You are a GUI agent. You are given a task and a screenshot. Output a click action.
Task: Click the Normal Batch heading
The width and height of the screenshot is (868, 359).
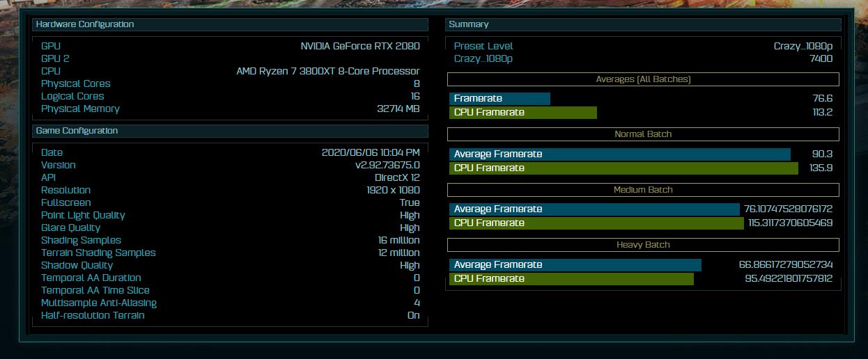[642, 134]
